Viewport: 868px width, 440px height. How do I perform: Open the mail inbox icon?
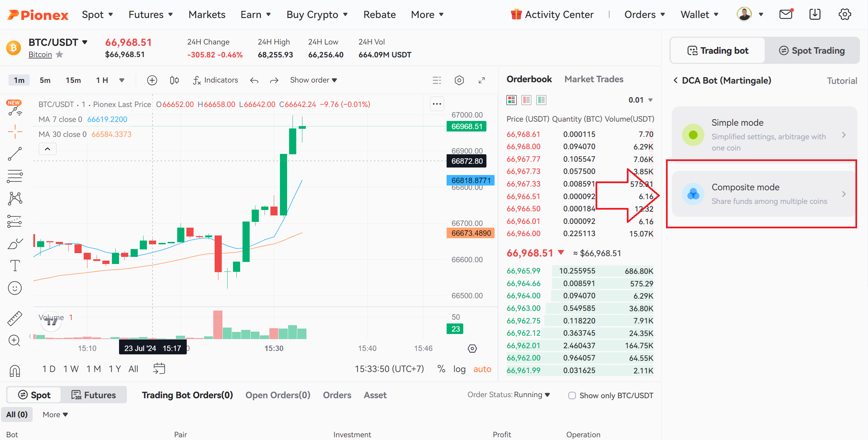(786, 14)
